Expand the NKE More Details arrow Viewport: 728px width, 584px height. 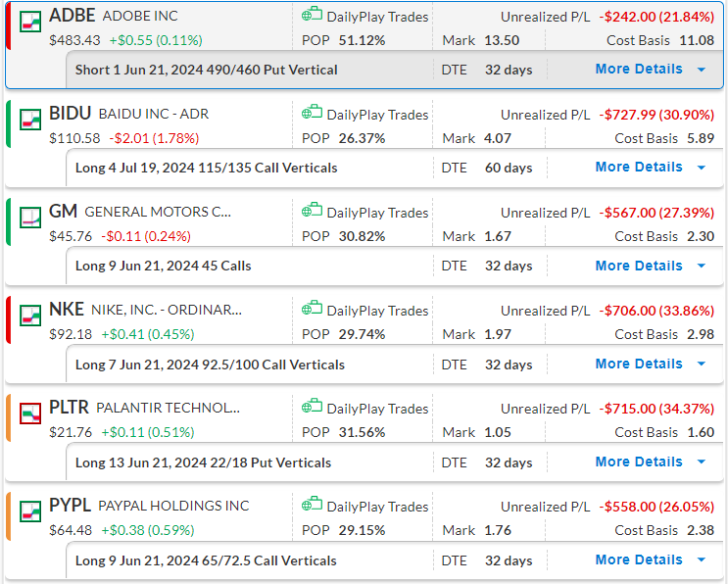[702, 364]
